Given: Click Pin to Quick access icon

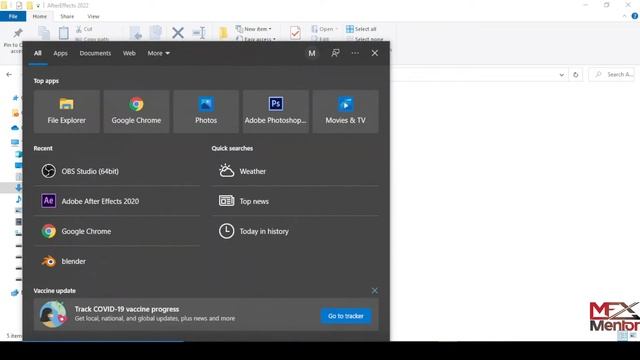Looking at the screenshot, I should click(18, 33).
